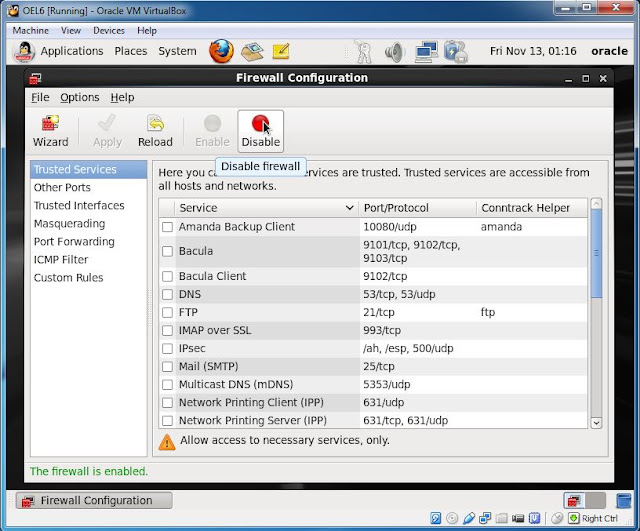The height and width of the screenshot is (531, 640).
Task: Click the second workspace in switcher
Action: [596, 500]
